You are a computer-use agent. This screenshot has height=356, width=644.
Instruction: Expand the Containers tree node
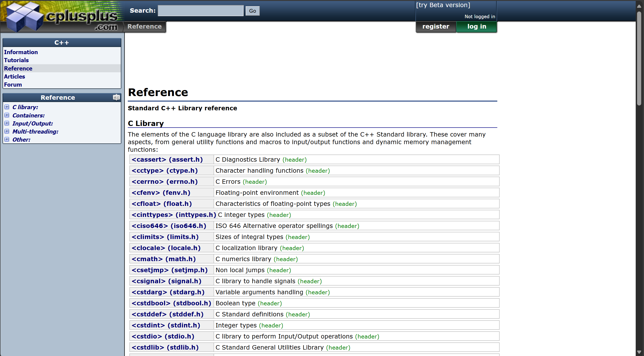[x=7, y=115]
